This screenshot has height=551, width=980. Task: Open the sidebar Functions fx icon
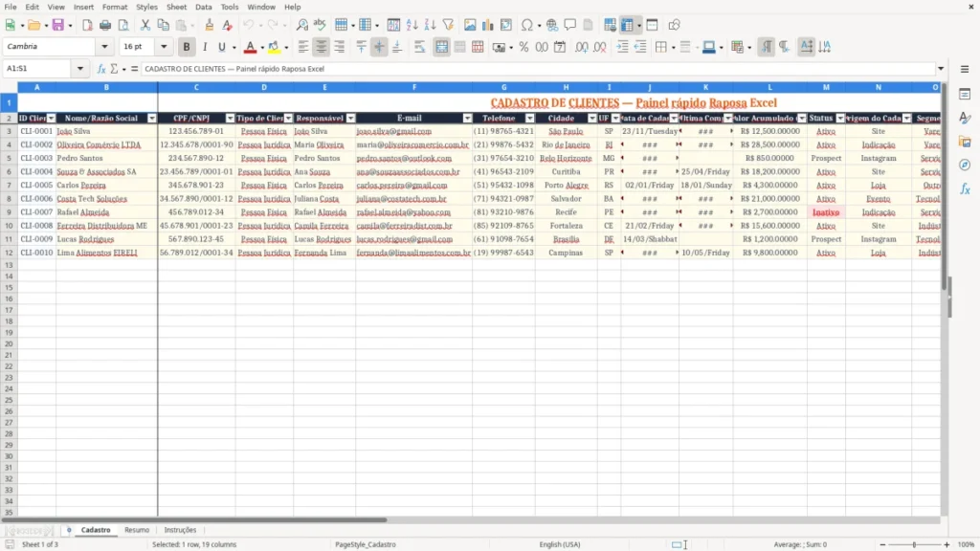pyautogui.click(x=965, y=188)
